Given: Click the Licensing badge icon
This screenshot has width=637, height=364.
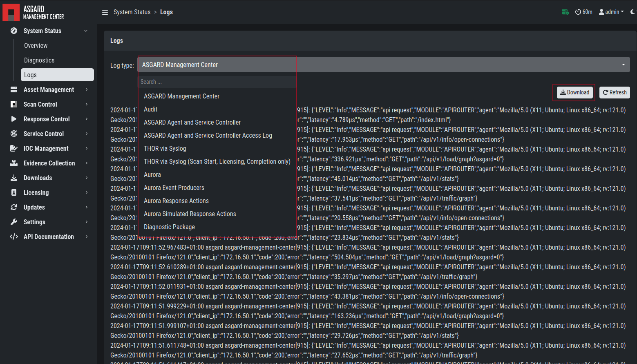Looking at the screenshot, I should (14, 192).
